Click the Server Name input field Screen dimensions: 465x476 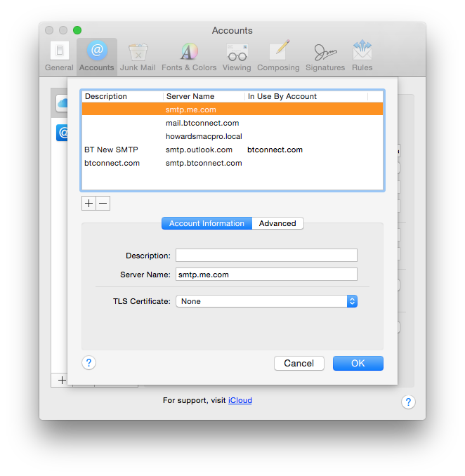coord(266,275)
